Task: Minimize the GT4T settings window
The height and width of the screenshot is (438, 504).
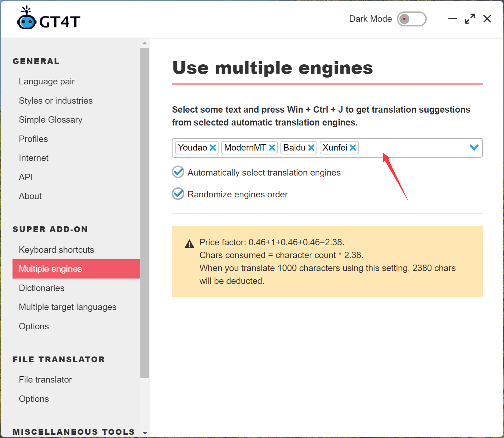Action: (453, 19)
